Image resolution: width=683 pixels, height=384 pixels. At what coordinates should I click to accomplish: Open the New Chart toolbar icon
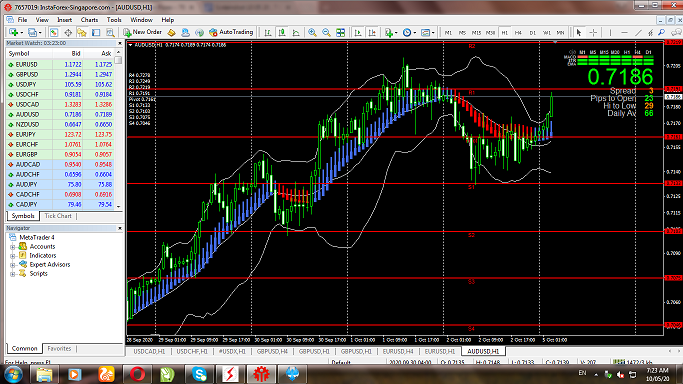13,32
